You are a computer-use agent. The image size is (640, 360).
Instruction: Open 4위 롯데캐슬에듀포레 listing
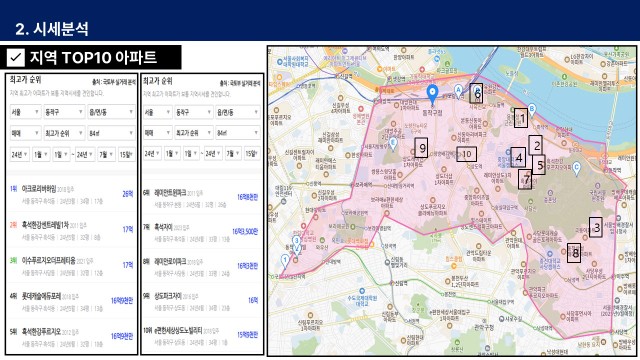click(x=71, y=301)
